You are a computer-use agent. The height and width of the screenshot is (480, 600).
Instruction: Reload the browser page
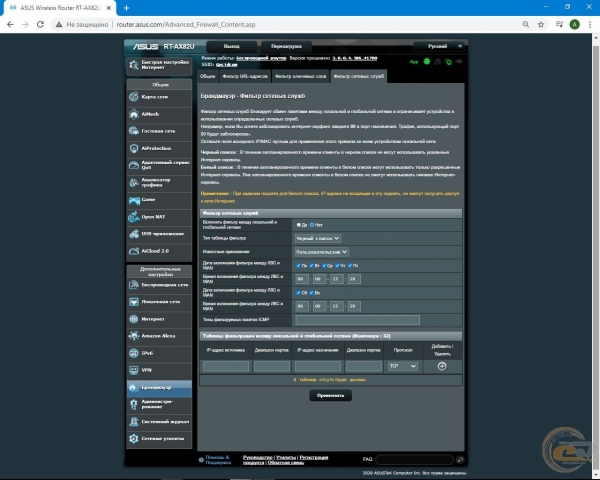click(40, 24)
